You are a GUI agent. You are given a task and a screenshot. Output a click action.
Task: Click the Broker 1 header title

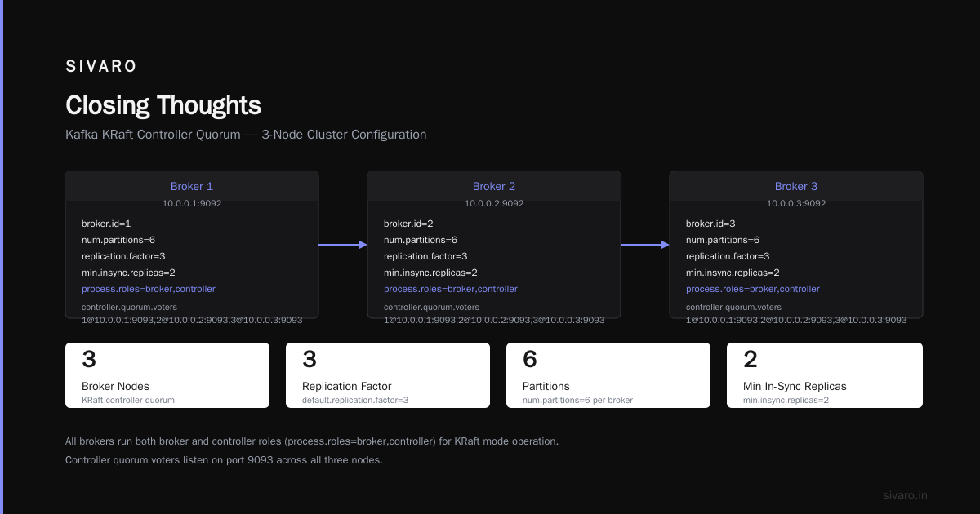tap(192, 186)
